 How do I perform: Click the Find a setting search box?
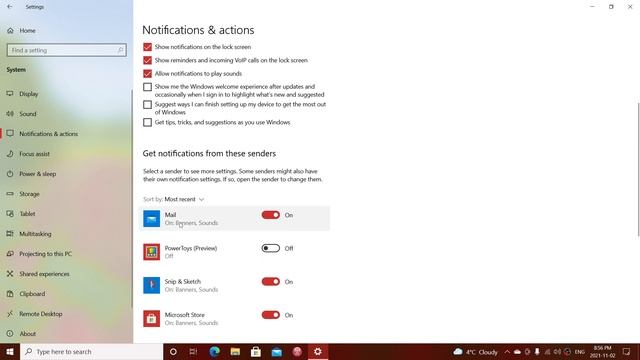pos(67,50)
